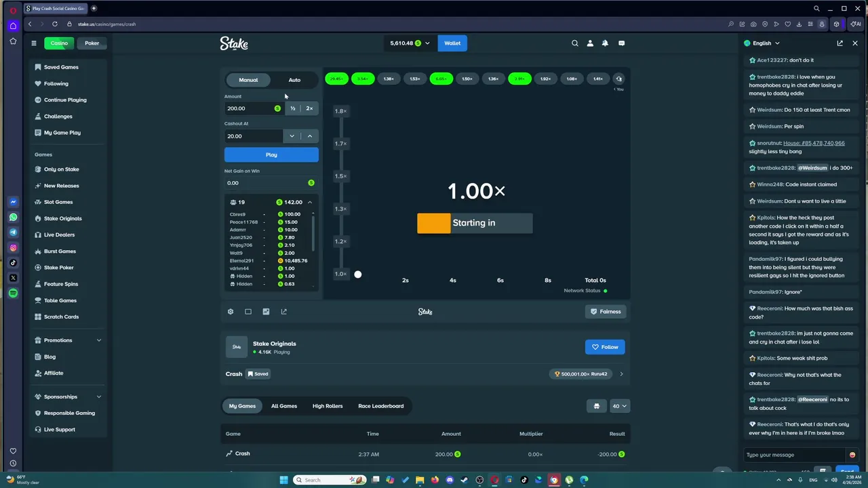Select the All Games tab
This screenshot has height=488, width=868.
tap(284, 406)
